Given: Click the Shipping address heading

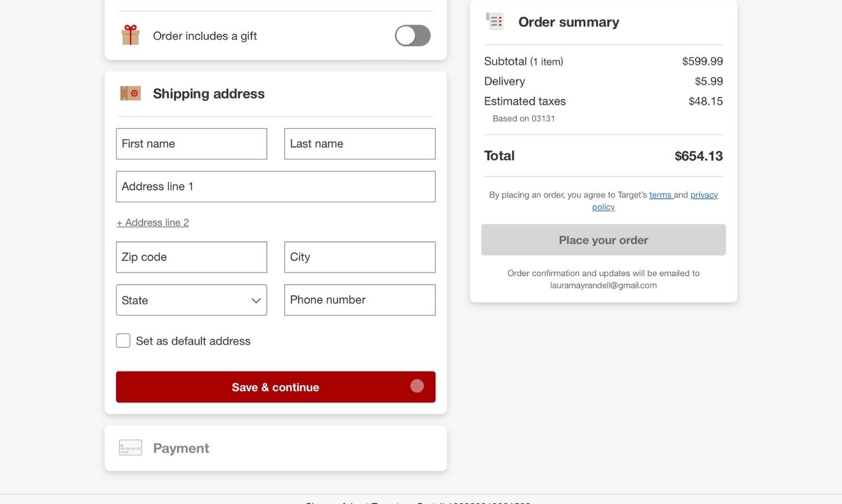Looking at the screenshot, I should click(x=208, y=93).
